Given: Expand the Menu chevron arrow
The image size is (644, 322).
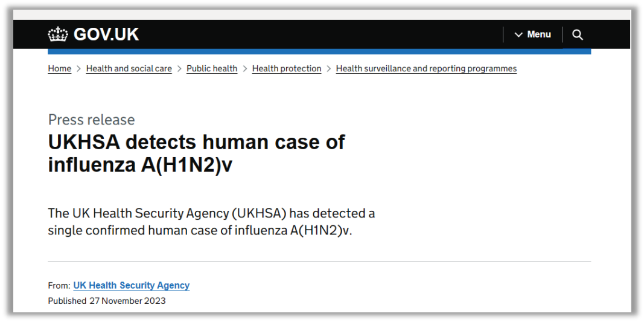Looking at the screenshot, I should click(518, 35).
